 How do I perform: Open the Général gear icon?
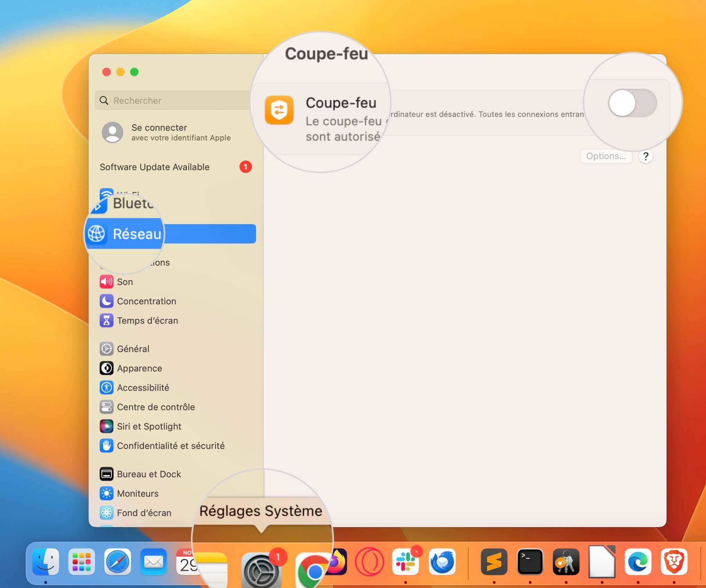[x=106, y=349]
